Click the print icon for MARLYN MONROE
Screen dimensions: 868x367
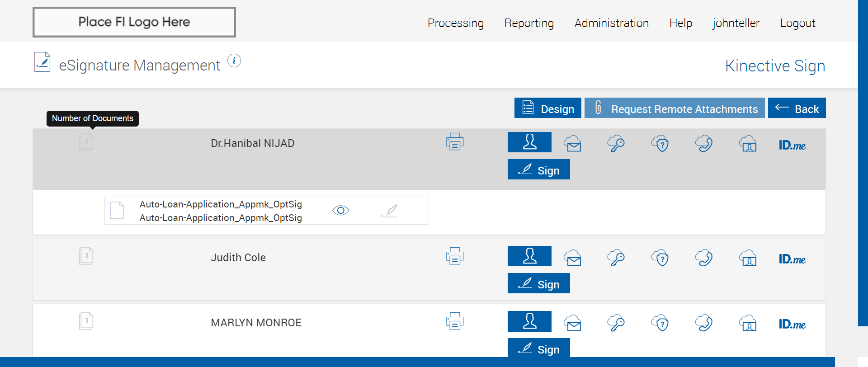pos(454,321)
